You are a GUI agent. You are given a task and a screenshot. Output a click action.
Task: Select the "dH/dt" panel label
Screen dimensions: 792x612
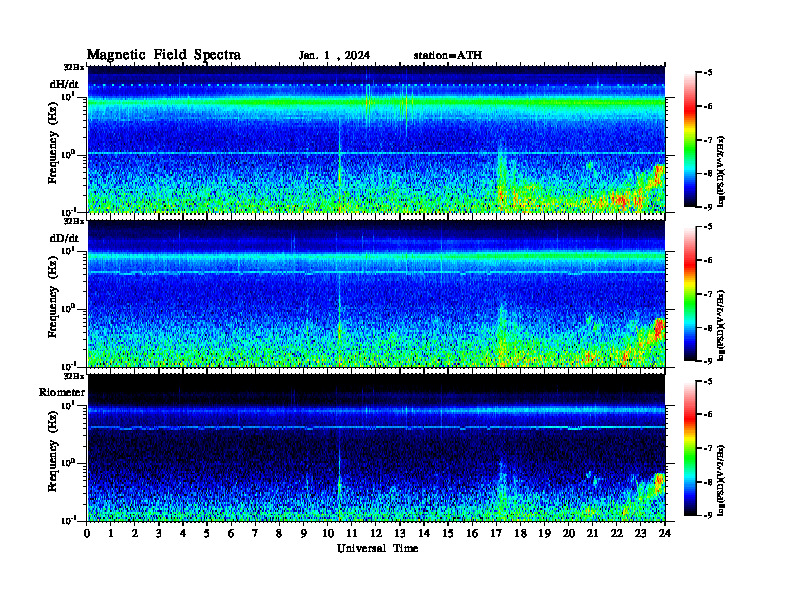pyautogui.click(x=64, y=84)
